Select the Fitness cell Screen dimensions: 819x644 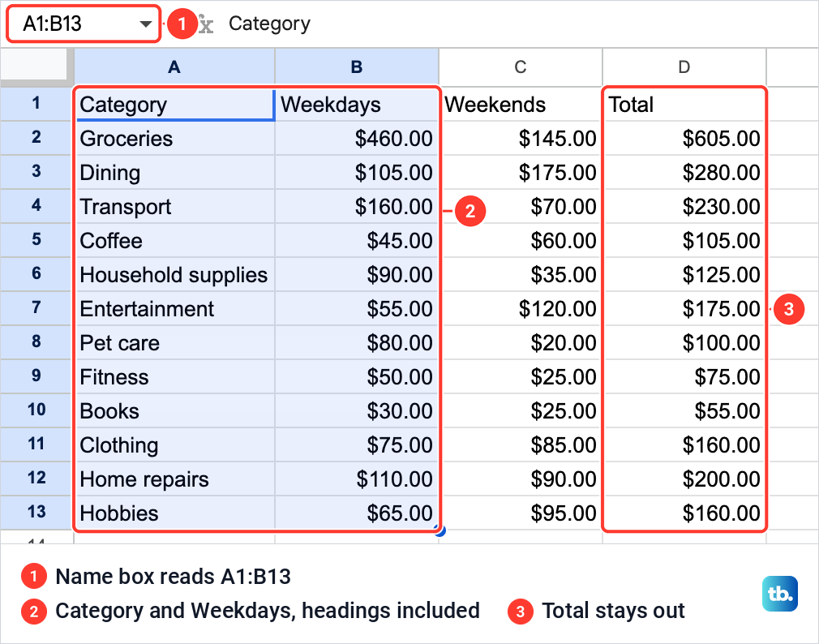[174, 377]
